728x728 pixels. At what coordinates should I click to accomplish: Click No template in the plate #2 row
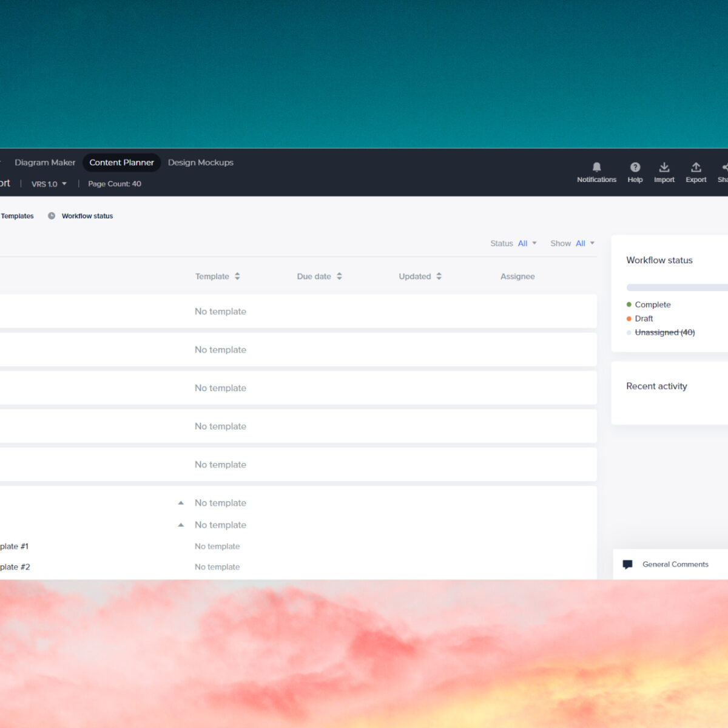(217, 567)
